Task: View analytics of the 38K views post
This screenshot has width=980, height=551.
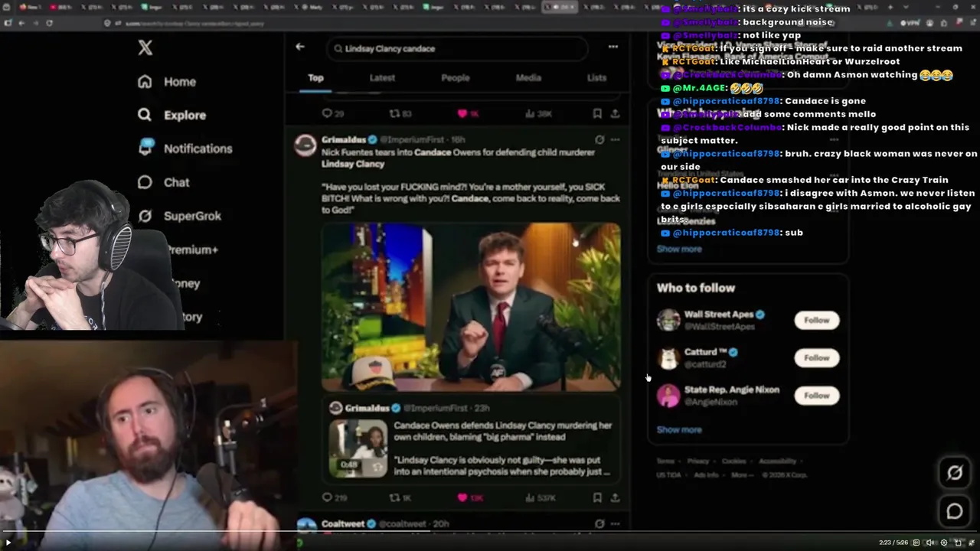Action: [539, 113]
